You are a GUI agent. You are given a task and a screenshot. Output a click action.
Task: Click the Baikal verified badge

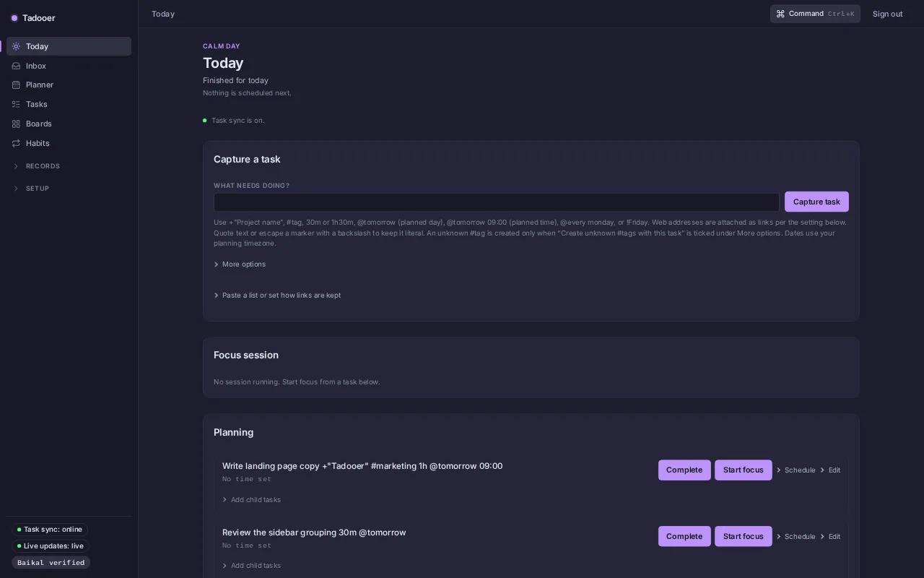tap(51, 563)
